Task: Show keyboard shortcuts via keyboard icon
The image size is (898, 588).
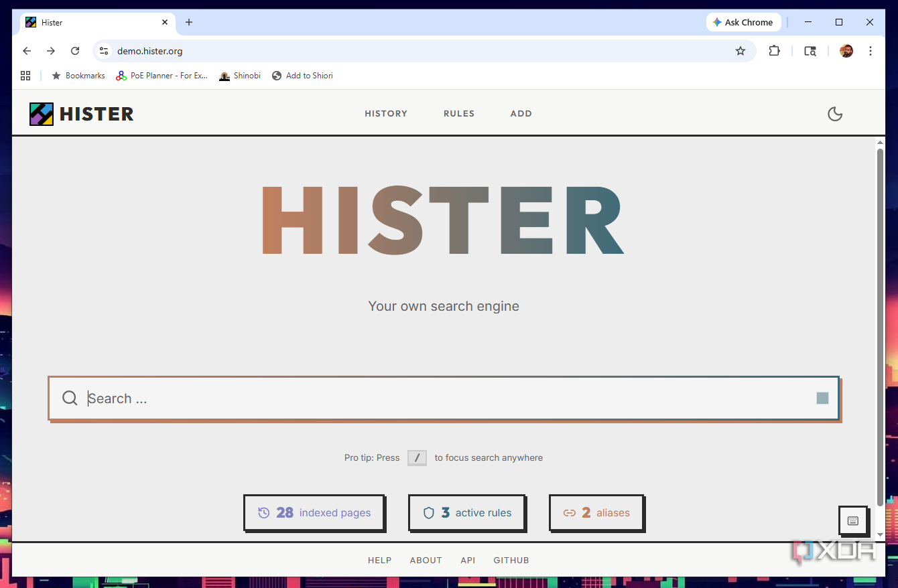Action: [853, 521]
